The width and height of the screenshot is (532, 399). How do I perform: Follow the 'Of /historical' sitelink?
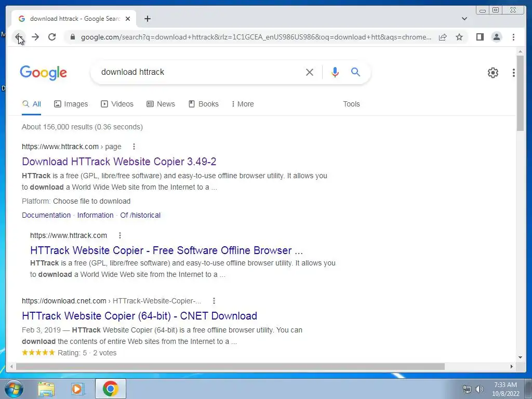140,215
